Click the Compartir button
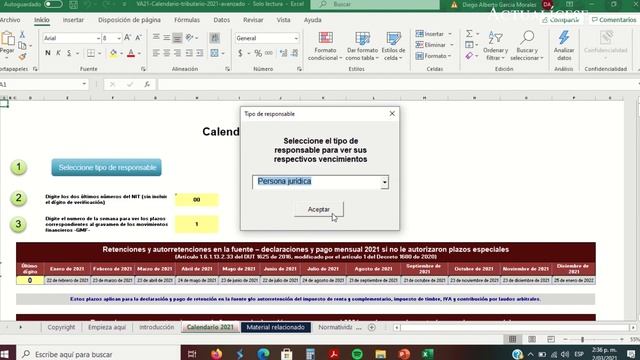This screenshot has height=360, width=640. [561, 20]
